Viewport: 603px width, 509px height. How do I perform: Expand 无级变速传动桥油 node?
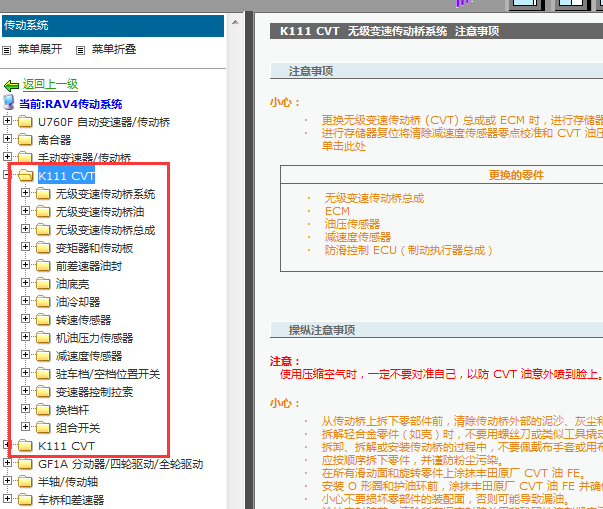(x=25, y=210)
